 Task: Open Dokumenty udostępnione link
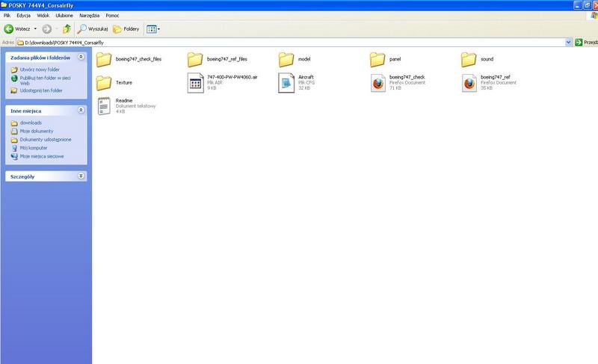click(x=46, y=140)
